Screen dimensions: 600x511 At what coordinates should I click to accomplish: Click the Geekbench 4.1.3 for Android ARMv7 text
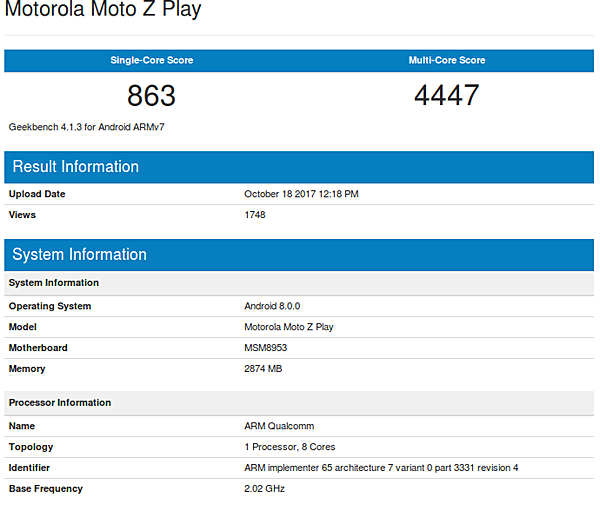point(73,128)
